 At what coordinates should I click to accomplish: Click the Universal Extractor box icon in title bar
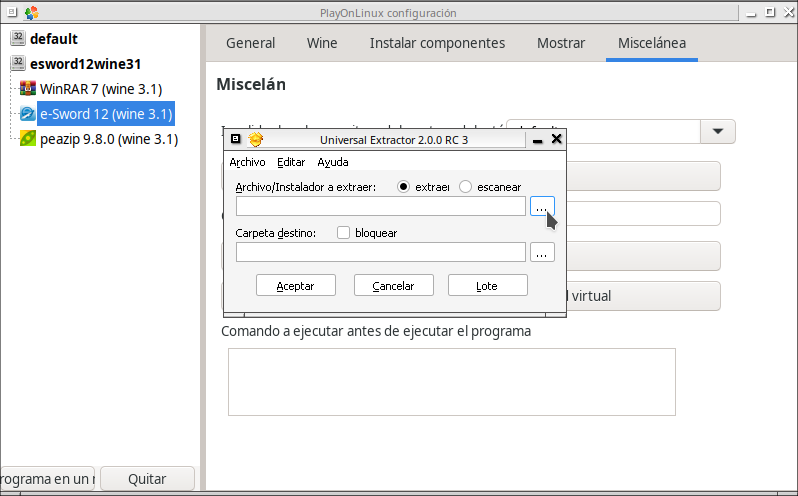[x=255, y=139]
